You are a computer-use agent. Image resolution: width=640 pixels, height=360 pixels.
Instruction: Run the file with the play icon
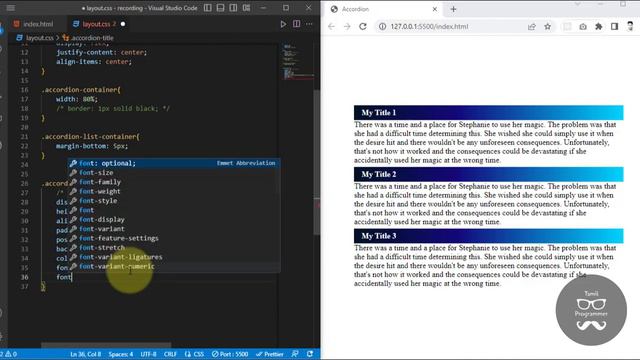[283, 24]
